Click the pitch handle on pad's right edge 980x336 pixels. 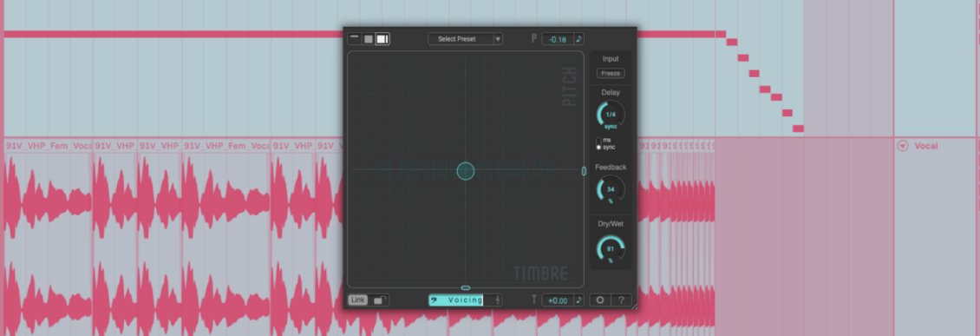pyautogui.click(x=584, y=171)
